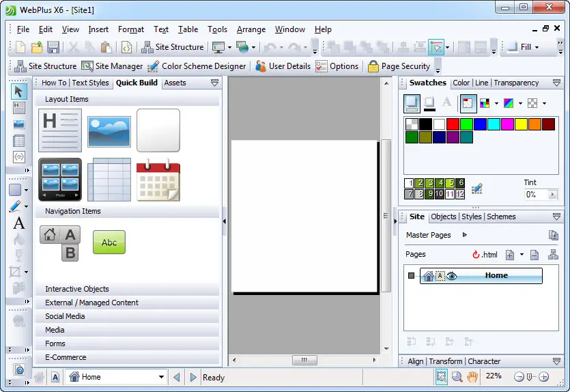Select Fill swatch mode button

point(412,103)
